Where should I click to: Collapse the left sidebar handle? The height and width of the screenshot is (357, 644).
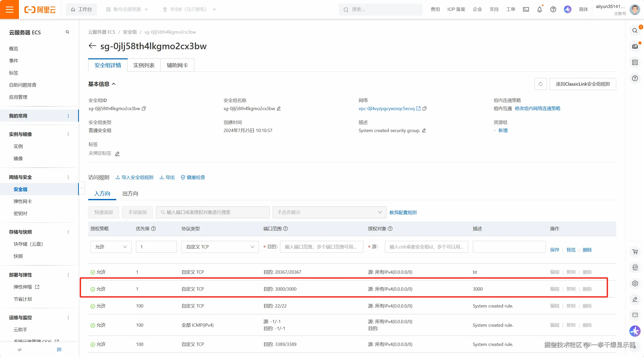coord(82,188)
